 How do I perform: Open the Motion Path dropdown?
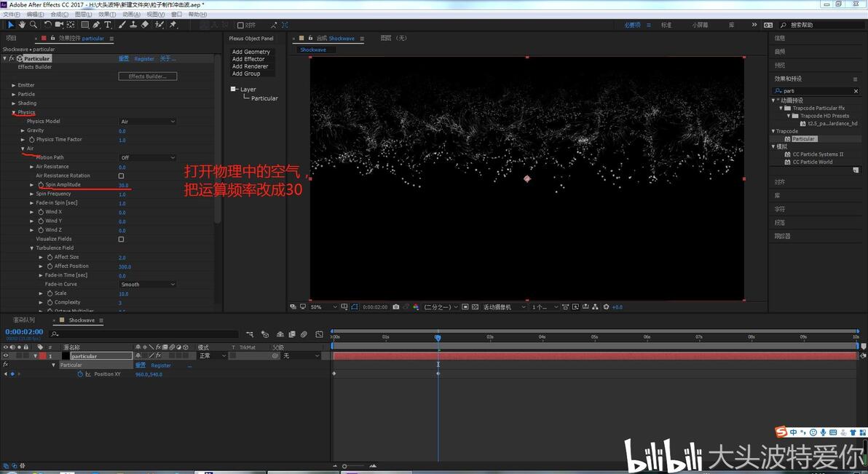pos(148,158)
